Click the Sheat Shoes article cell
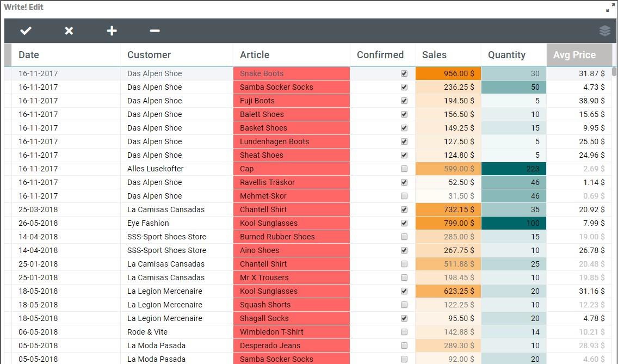 (292, 155)
